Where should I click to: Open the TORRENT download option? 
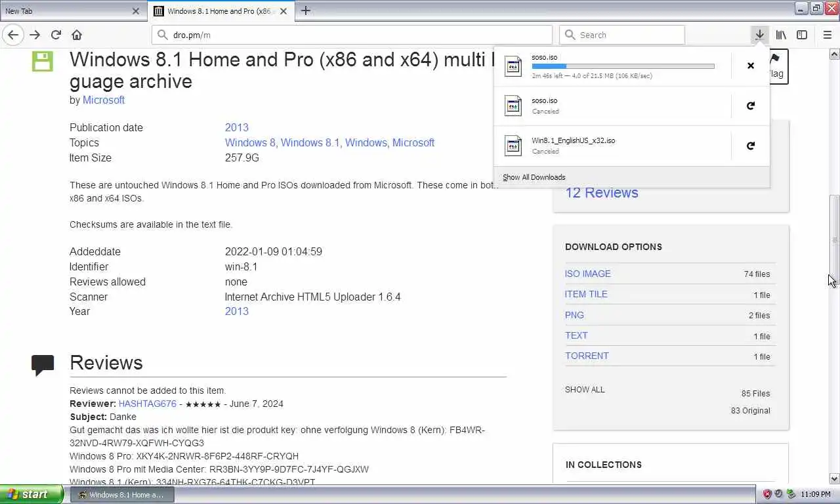point(587,356)
